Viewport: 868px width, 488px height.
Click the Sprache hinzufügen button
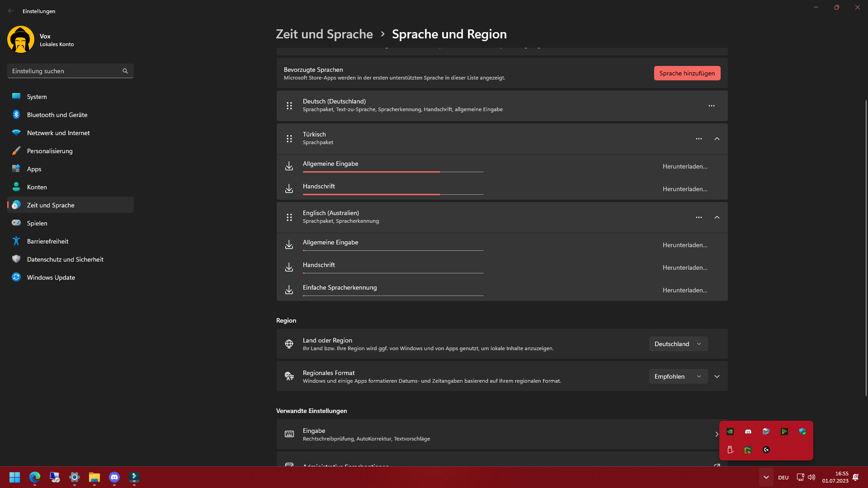[687, 73]
